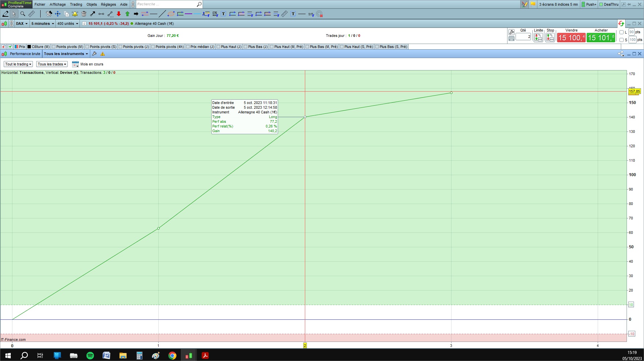Image resolution: width=644 pixels, height=361 pixels.
Task: Click the chart pencil icon in top bar
Action: [525, 4]
